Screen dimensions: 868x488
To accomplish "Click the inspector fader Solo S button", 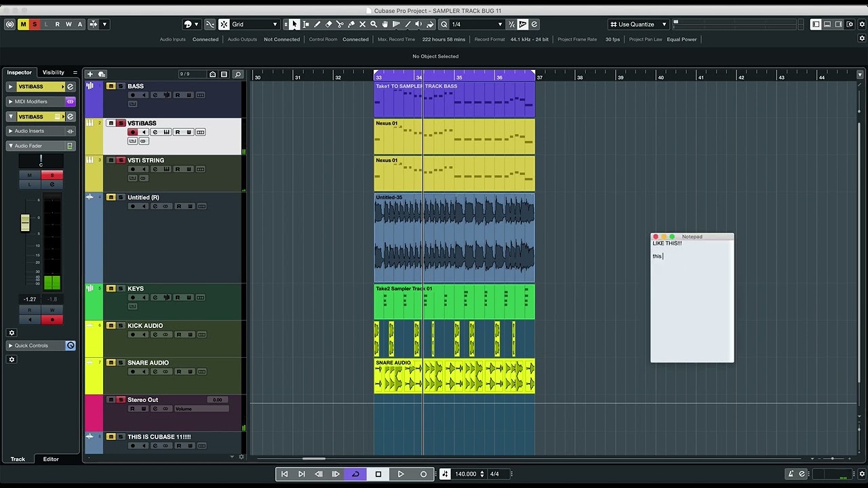I will tap(52, 176).
